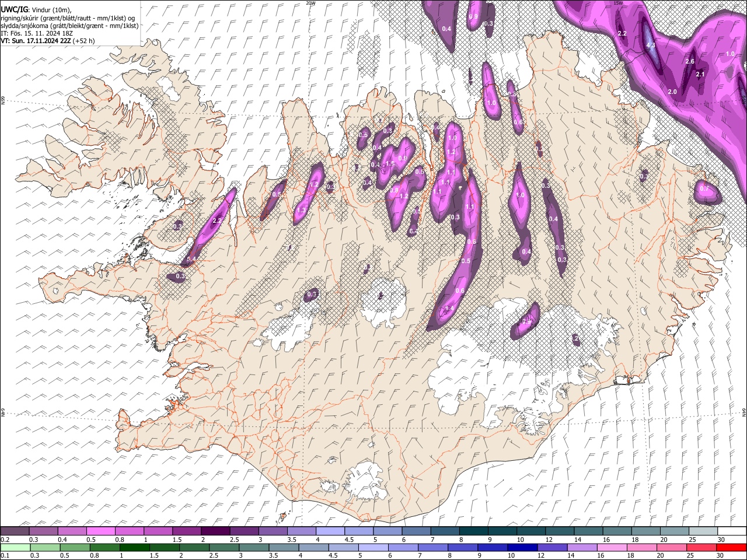This screenshot has height=560, width=747.
Task: Click the bottom-row swatch between 7 and 8
Action: [432, 547]
